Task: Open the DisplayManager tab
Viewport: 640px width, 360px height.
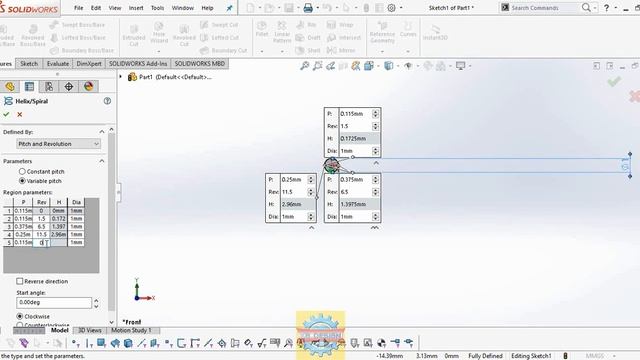Action: click(x=89, y=86)
